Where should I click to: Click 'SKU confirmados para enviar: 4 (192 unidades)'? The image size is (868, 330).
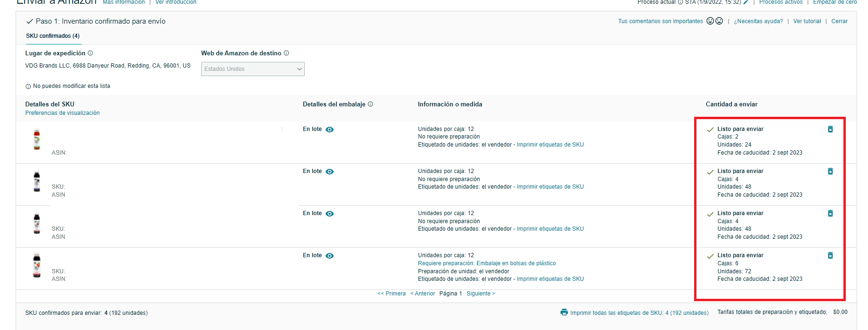[x=86, y=313]
